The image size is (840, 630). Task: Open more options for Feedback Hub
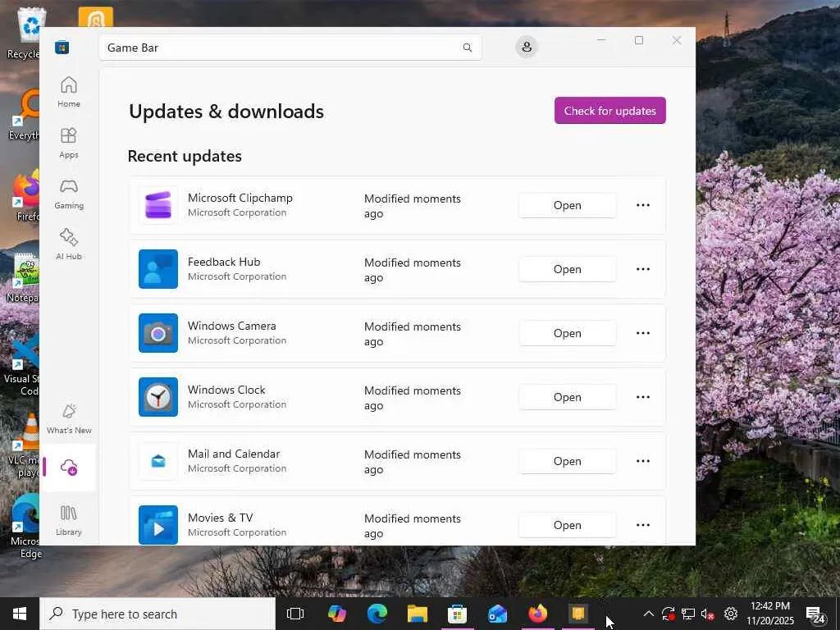click(643, 269)
